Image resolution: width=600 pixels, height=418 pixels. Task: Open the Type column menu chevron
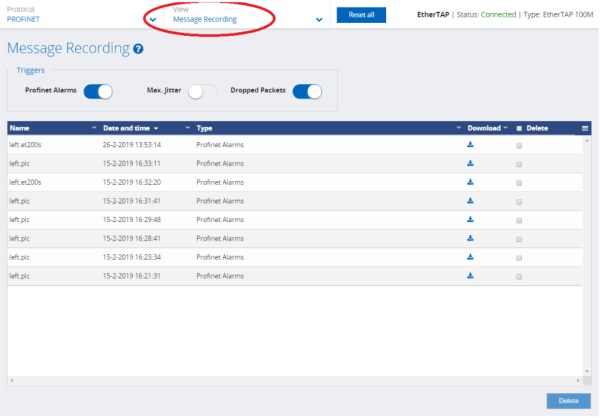point(458,127)
